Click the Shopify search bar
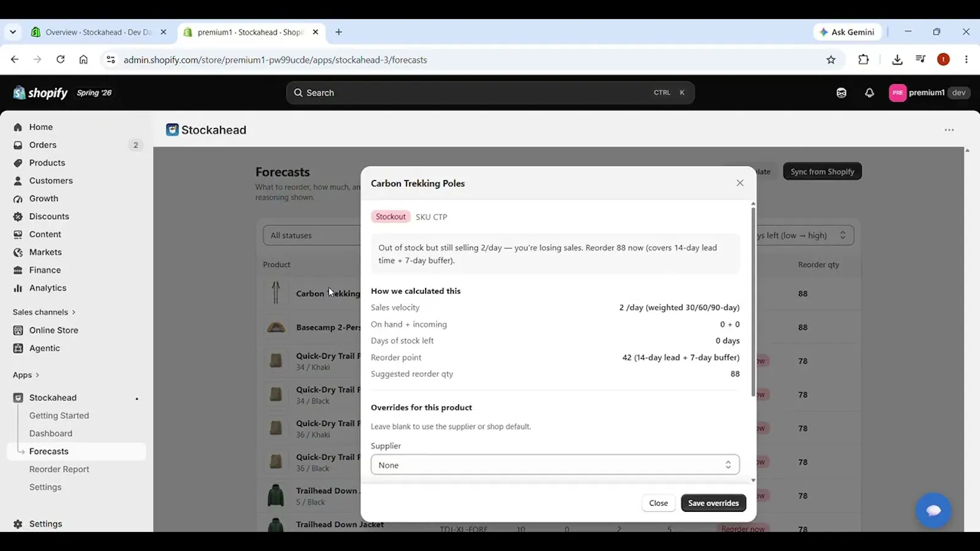This screenshot has height=551, width=980. pos(490,92)
